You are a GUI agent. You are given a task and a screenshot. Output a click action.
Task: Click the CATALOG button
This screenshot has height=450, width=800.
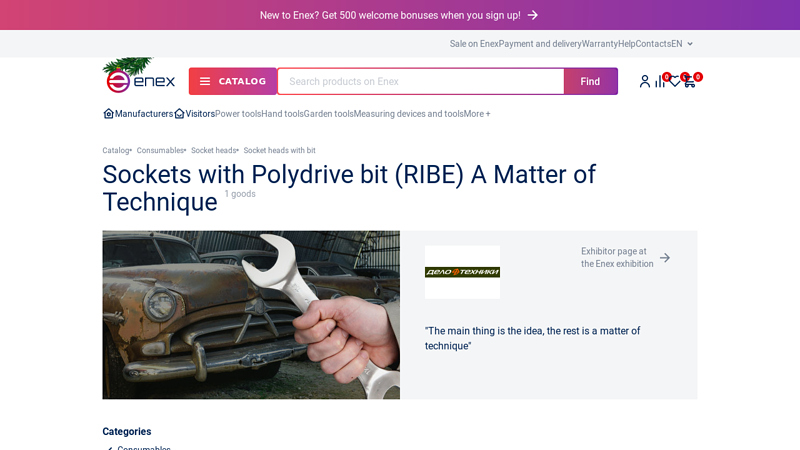pyautogui.click(x=233, y=81)
